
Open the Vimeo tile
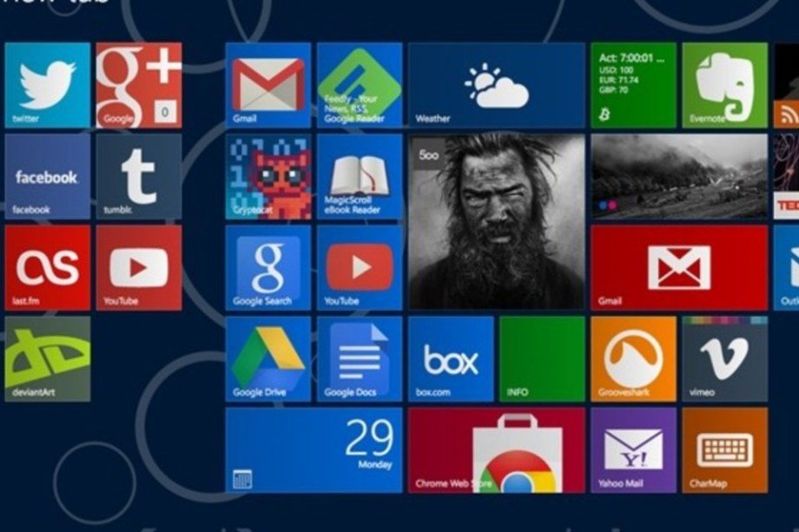724,359
